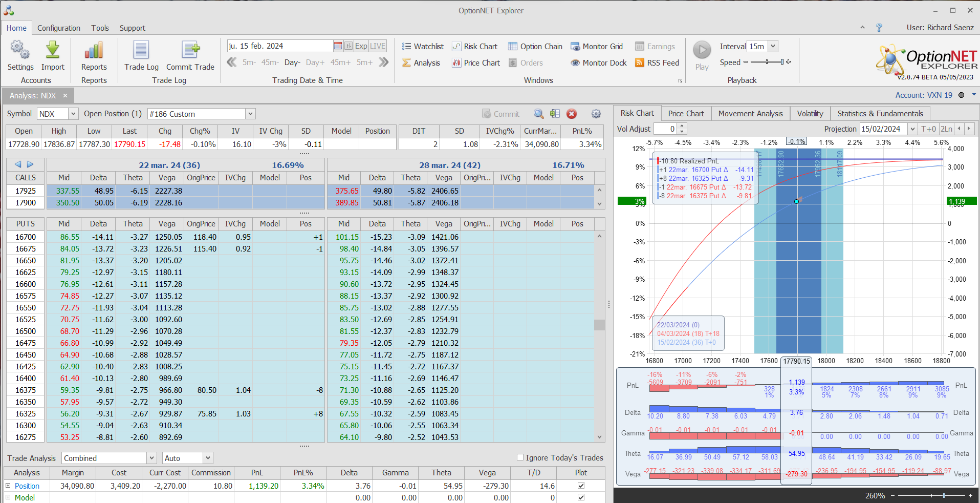The height and width of the screenshot is (503, 980).
Task: Open the Reports chart icon
Action: pos(94,50)
